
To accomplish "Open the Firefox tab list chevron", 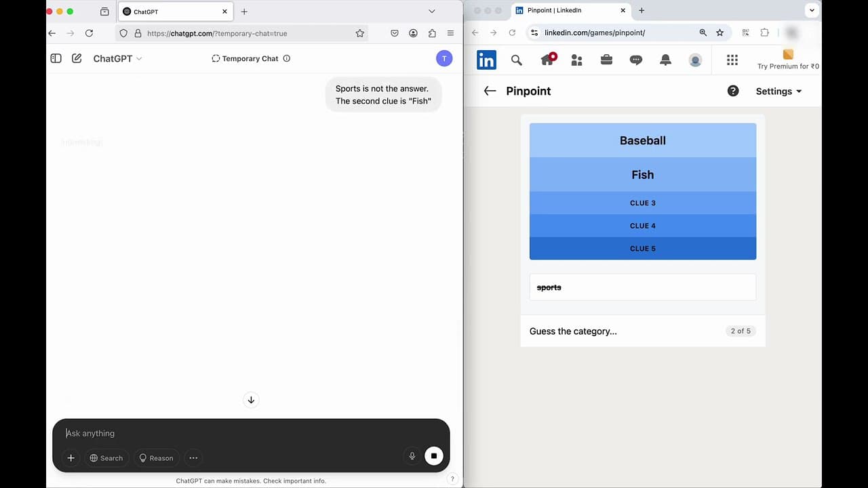I will click(x=432, y=11).
